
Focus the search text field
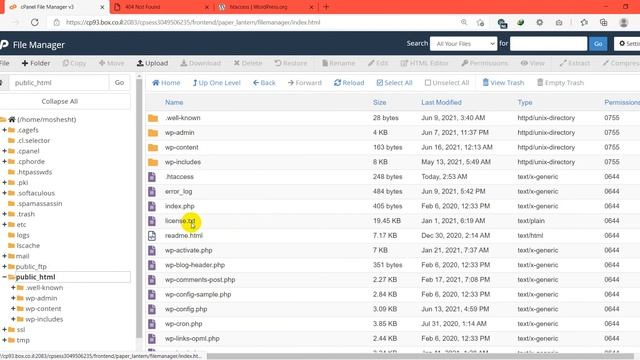[548, 44]
